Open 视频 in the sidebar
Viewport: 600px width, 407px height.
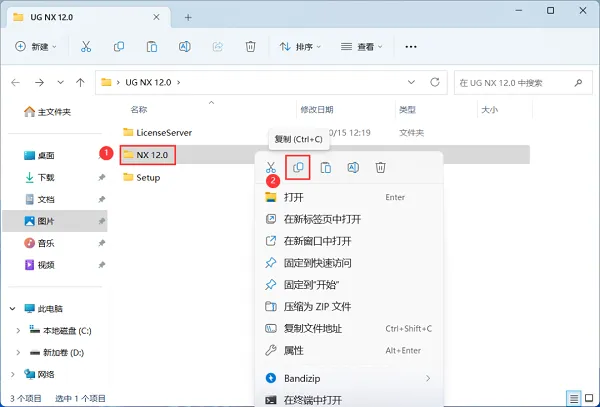39,265
